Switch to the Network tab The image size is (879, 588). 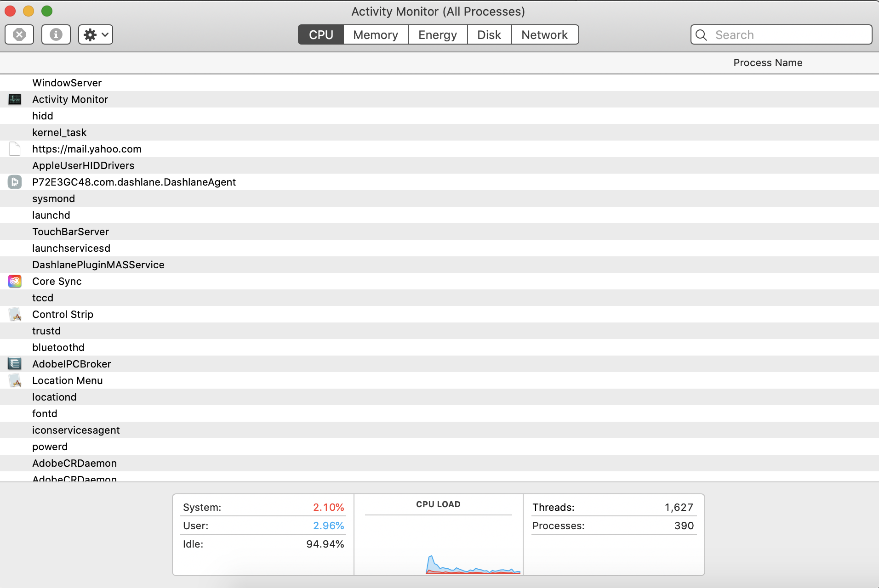pyautogui.click(x=545, y=34)
